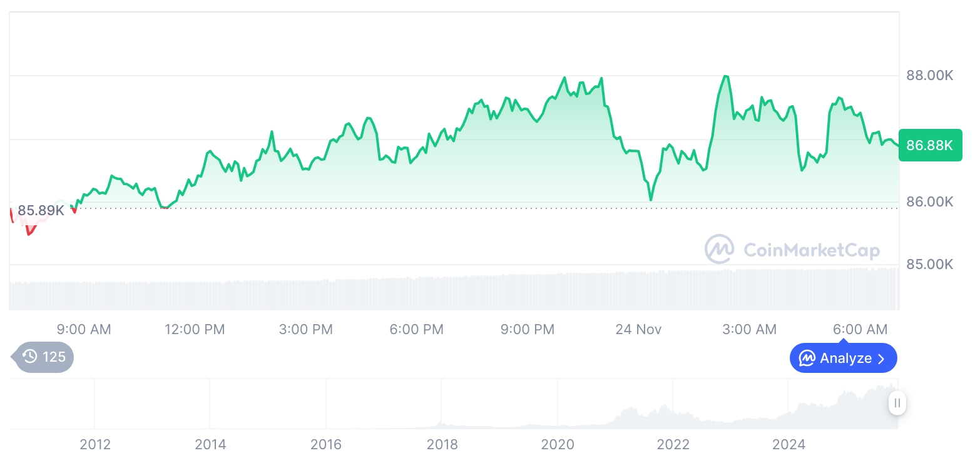Click the chat-bubble icon inside the Analyze button

(x=807, y=359)
